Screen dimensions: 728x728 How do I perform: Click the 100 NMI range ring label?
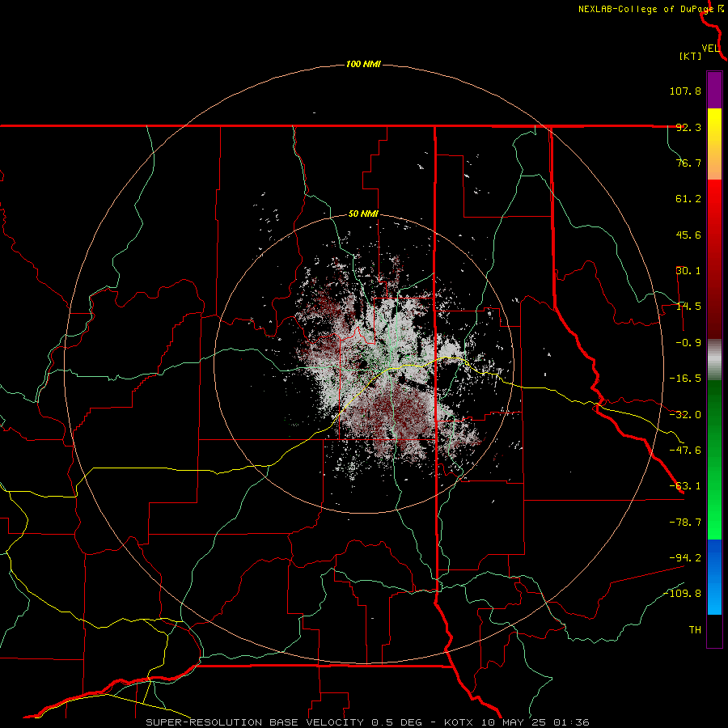(x=363, y=64)
